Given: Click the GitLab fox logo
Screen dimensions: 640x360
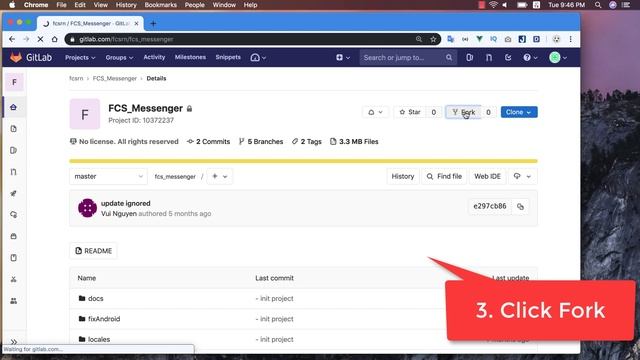Looking at the screenshot, I should pos(16,58).
